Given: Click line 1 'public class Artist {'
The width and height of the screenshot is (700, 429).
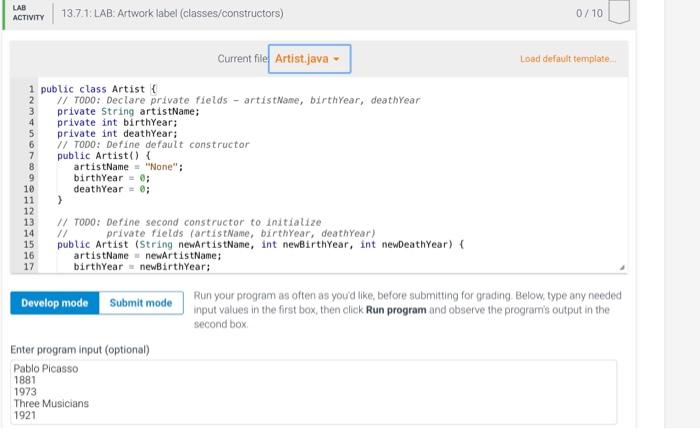Looking at the screenshot, I should [99, 89].
